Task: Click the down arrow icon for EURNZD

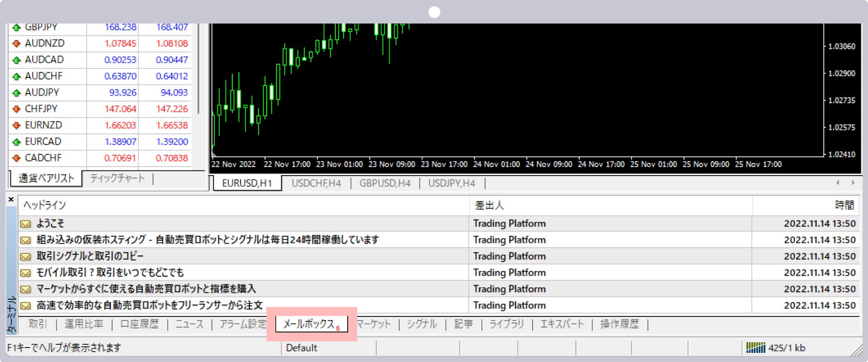Action: [x=17, y=125]
